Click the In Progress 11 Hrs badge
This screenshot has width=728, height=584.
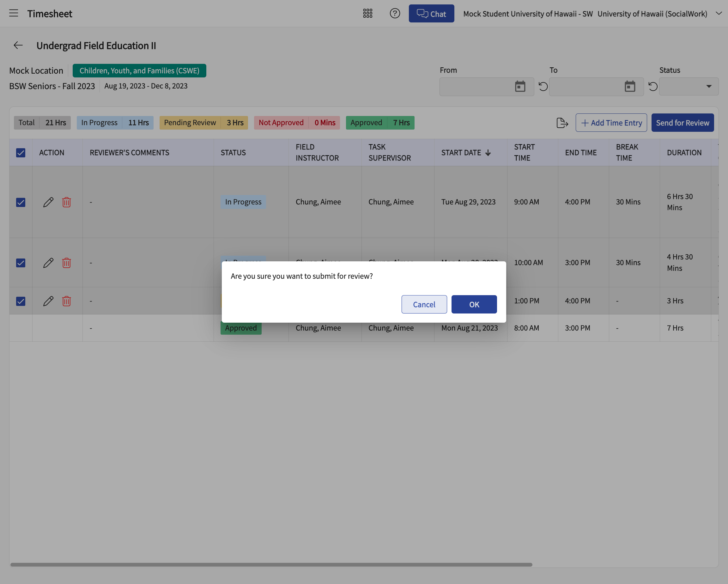(115, 123)
